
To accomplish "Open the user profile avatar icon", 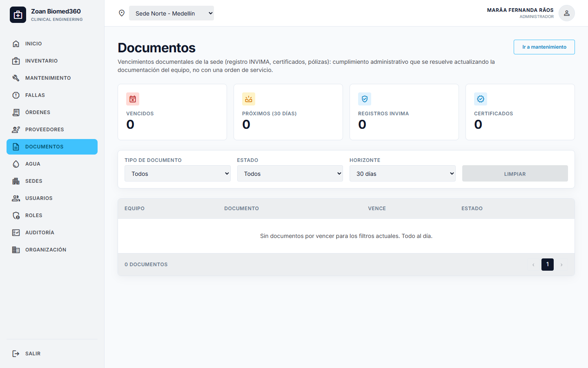I will point(567,13).
